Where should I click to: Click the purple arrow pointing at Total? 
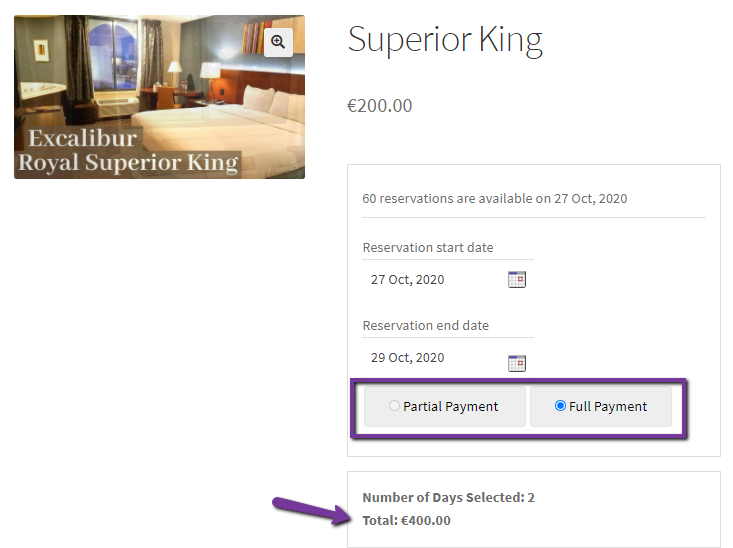310,508
